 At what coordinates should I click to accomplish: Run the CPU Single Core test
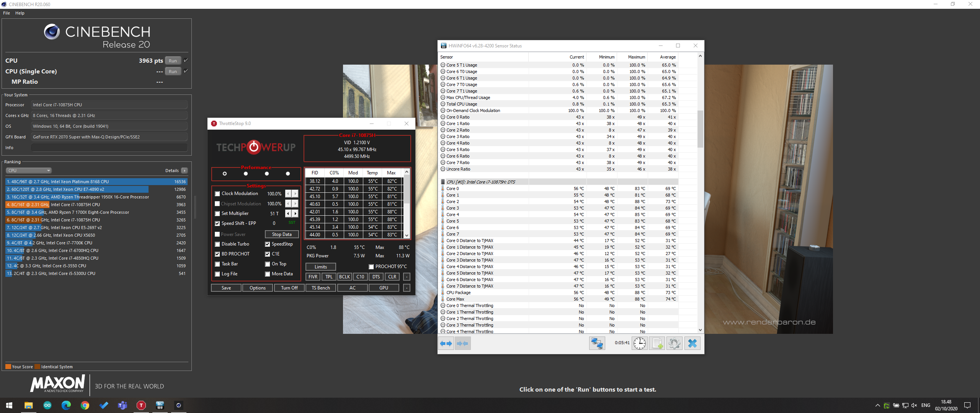tap(173, 71)
